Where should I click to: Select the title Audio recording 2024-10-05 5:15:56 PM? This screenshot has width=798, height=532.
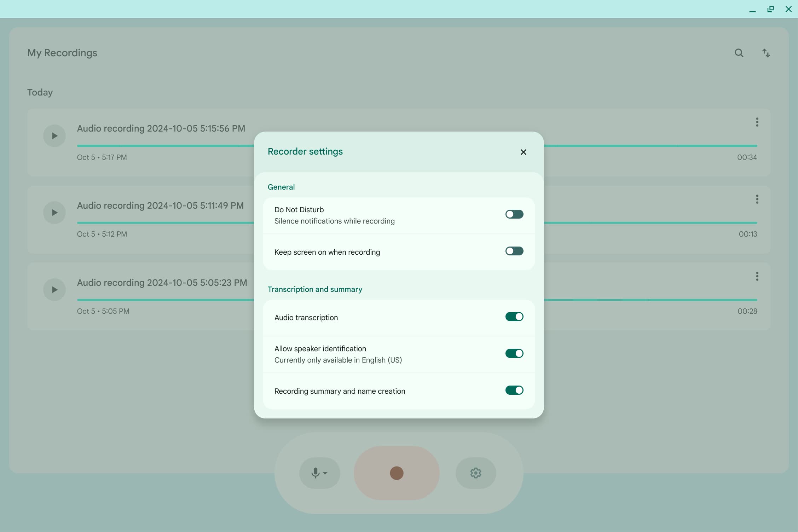point(161,128)
